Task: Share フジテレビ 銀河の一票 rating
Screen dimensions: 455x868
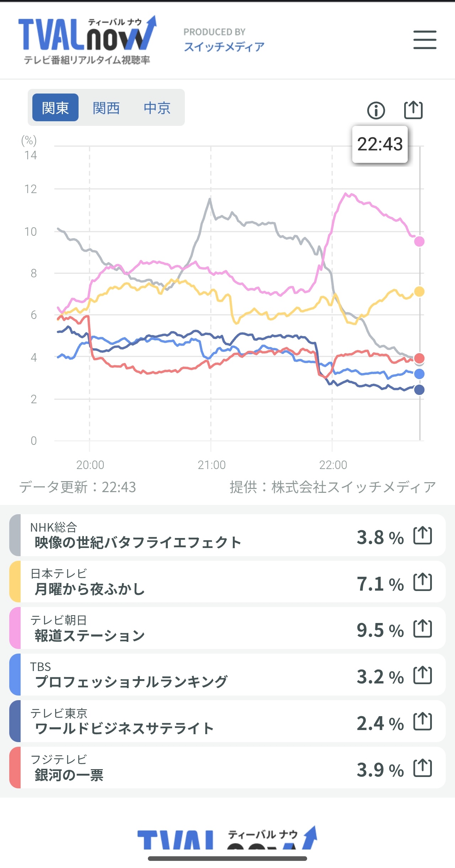Action: pos(423,768)
